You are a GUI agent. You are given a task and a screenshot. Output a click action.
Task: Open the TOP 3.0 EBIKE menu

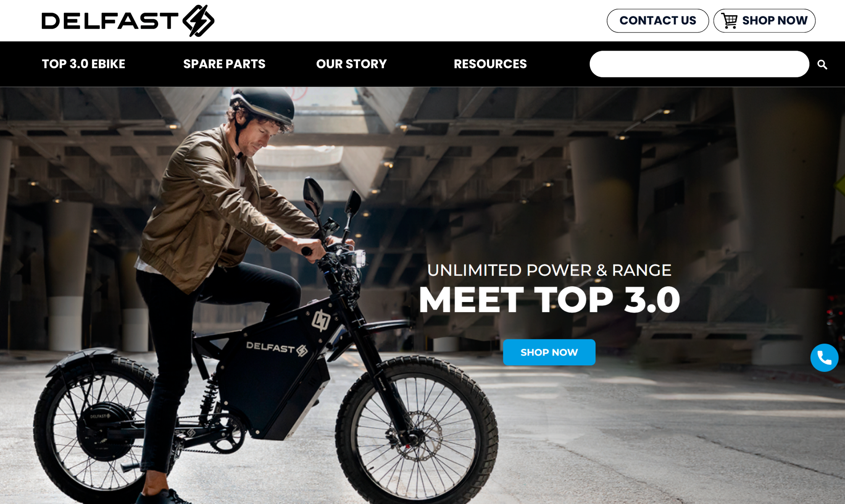tap(83, 64)
